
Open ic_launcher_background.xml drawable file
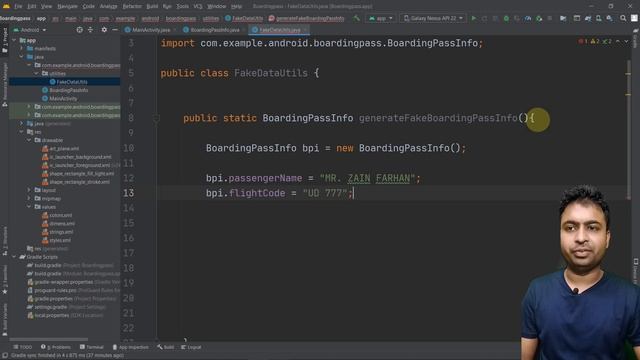(x=76, y=157)
